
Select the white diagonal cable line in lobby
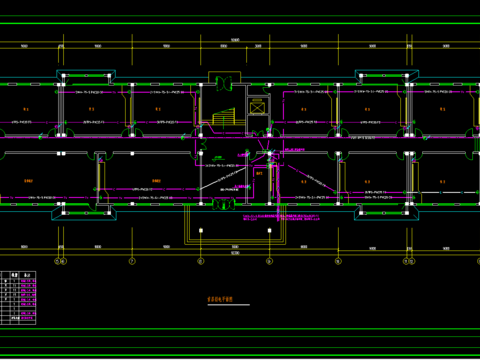223,179
